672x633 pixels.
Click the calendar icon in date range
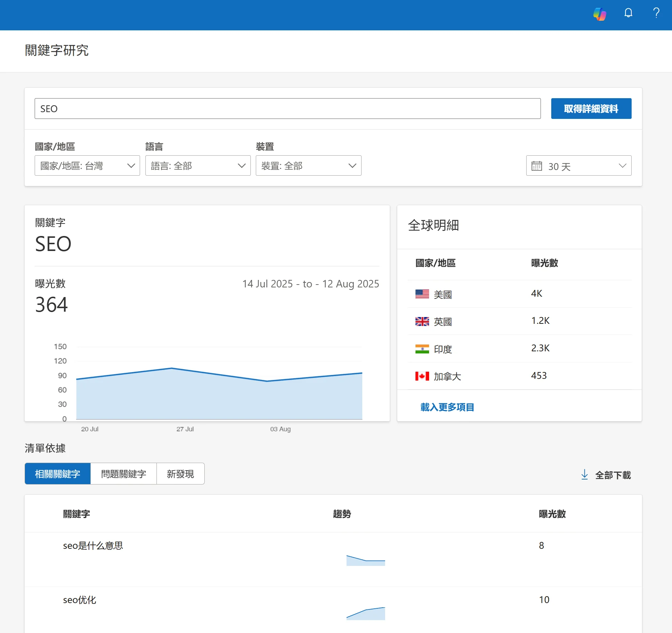(537, 166)
